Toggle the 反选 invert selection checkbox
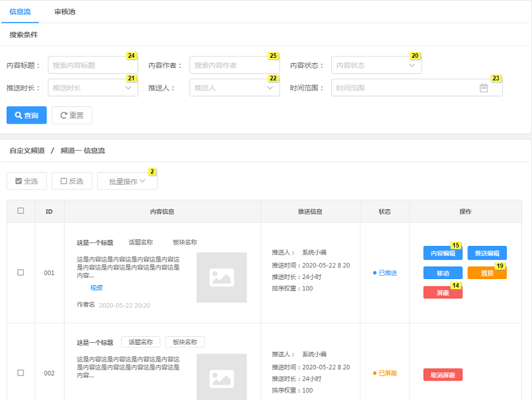The height and width of the screenshot is (400, 532). tap(72, 181)
